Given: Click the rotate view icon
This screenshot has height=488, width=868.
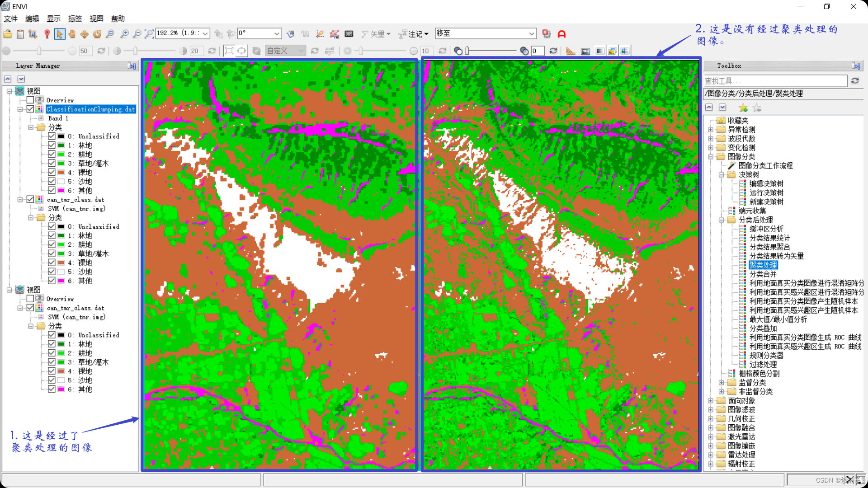Looking at the screenshot, I should tap(97, 34).
